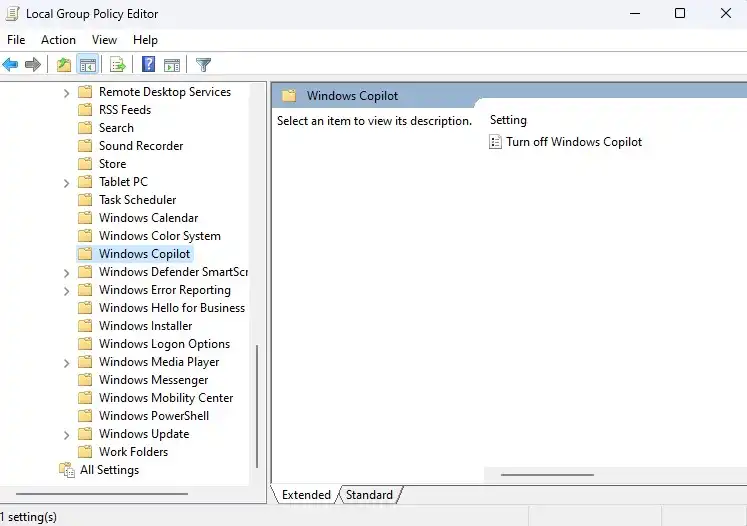
Task: Minimize the Local Group Policy Editor window
Action: coord(635,13)
